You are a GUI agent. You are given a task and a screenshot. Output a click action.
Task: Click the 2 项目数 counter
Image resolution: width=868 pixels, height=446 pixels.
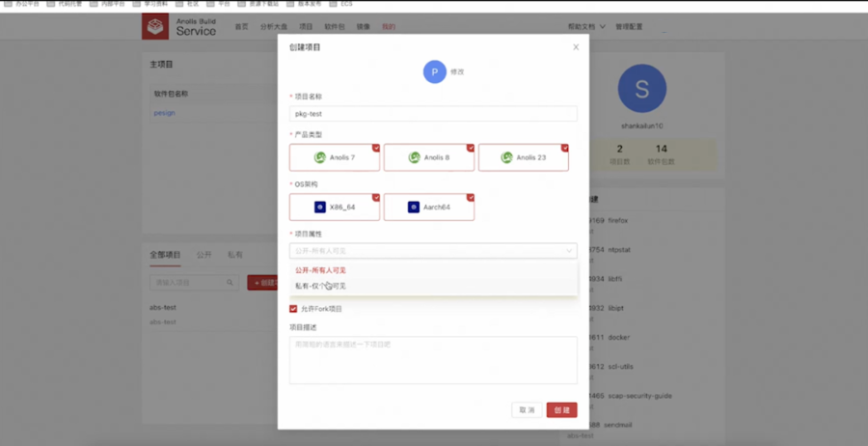620,154
